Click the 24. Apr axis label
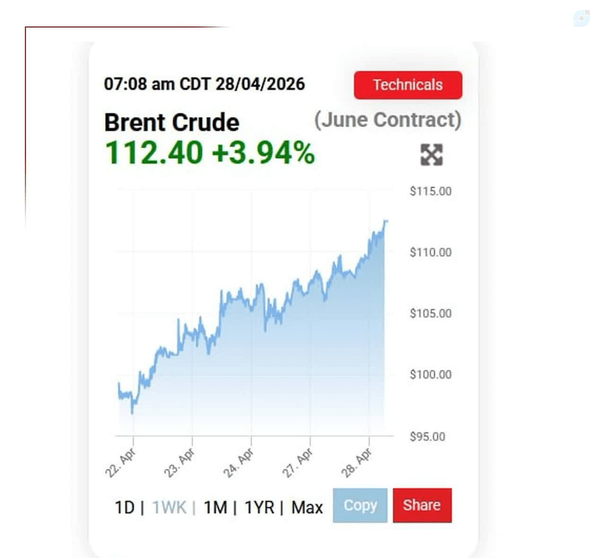The image size is (600, 558). coord(238,463)
